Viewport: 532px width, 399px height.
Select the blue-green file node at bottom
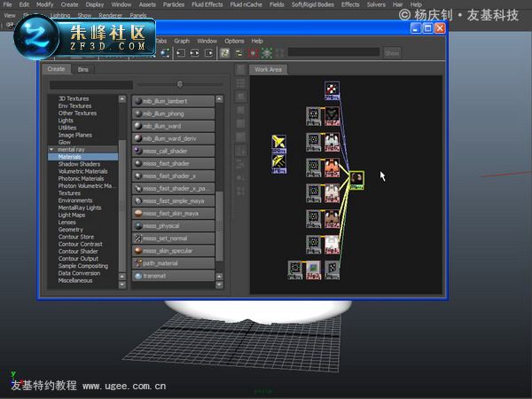coord(313,270)
